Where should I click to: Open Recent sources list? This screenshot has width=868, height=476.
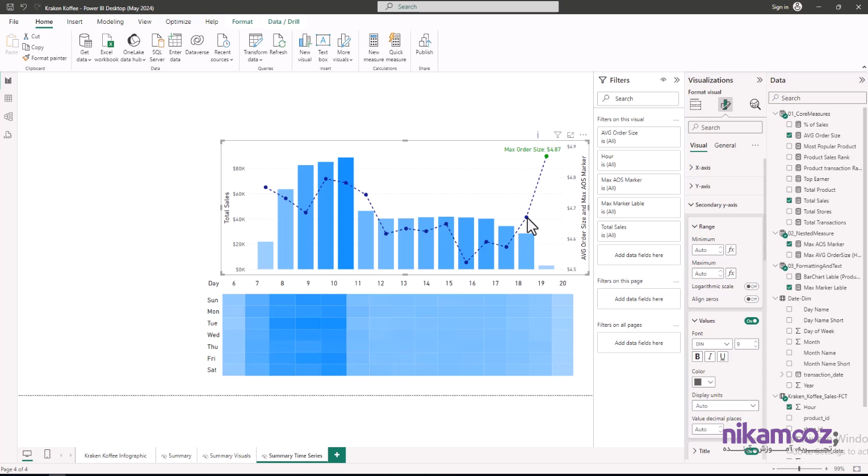click(x=223, y=48)
